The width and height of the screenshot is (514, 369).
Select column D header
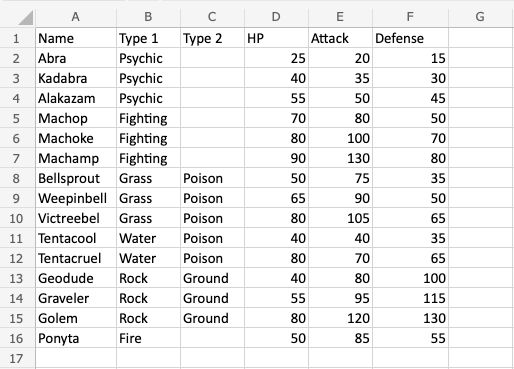(276, 17)
